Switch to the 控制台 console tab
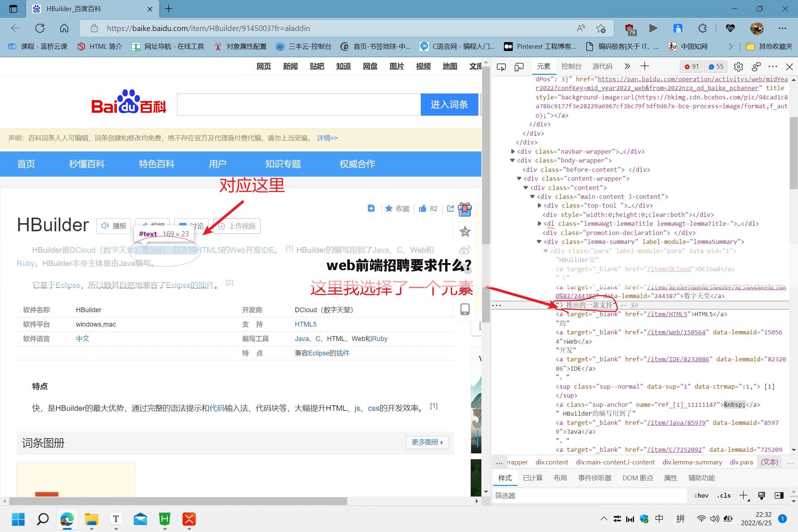This screenshot has width=798, height=532. point(571,66)
